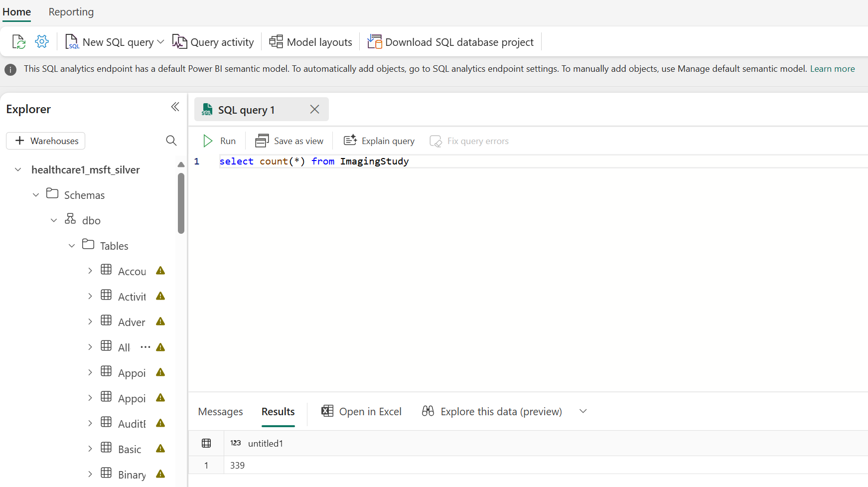Image resolution: width=868 pixels, height=487 pixels.
Task: Click the Explorer search magnifier icon
Action: coord(171,141)
